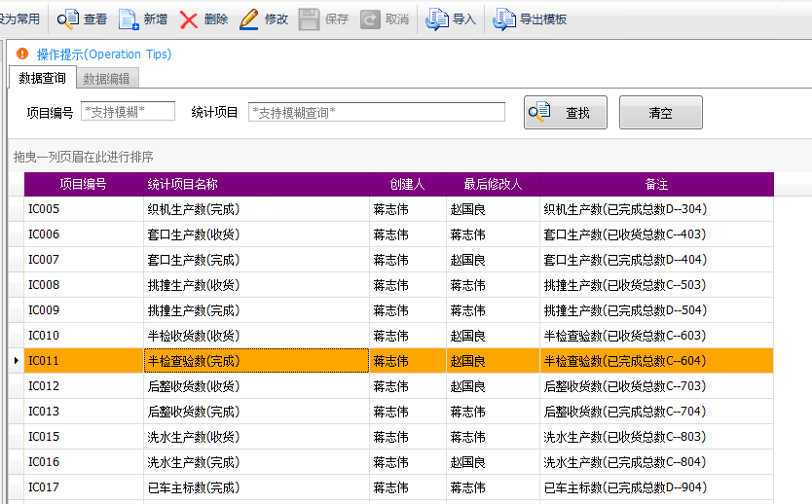Click the 后整收货数(收货) name cell

[x=256, y=386]
